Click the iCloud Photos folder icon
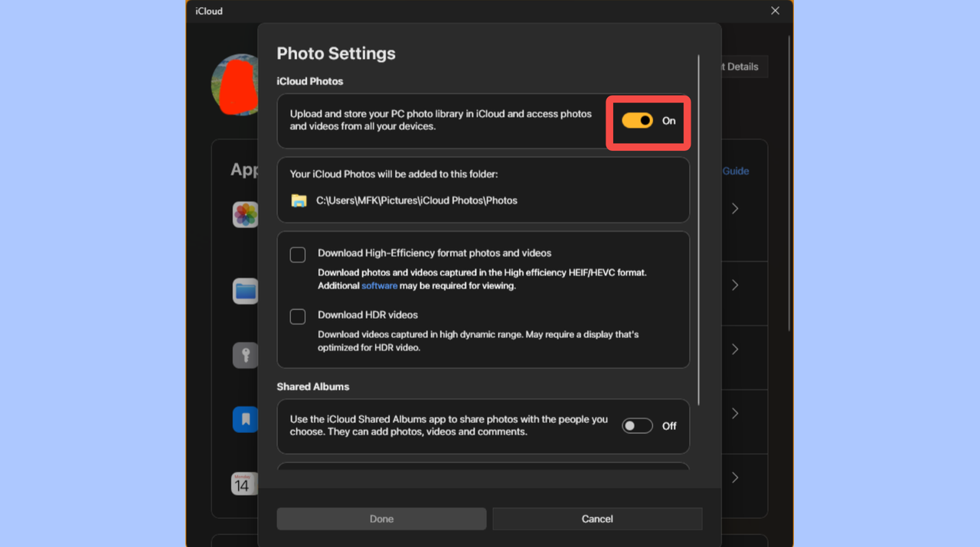Image resolution: width=980 pixels, height=547 pixels. 299,200
